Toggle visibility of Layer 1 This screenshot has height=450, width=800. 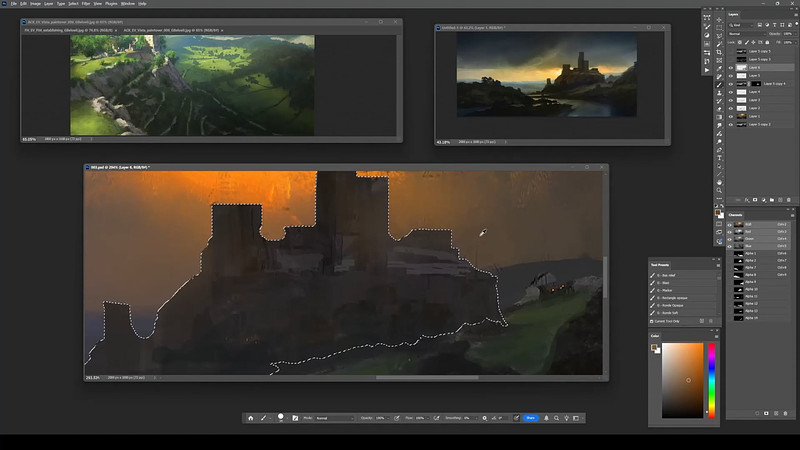tap(731, 116)
